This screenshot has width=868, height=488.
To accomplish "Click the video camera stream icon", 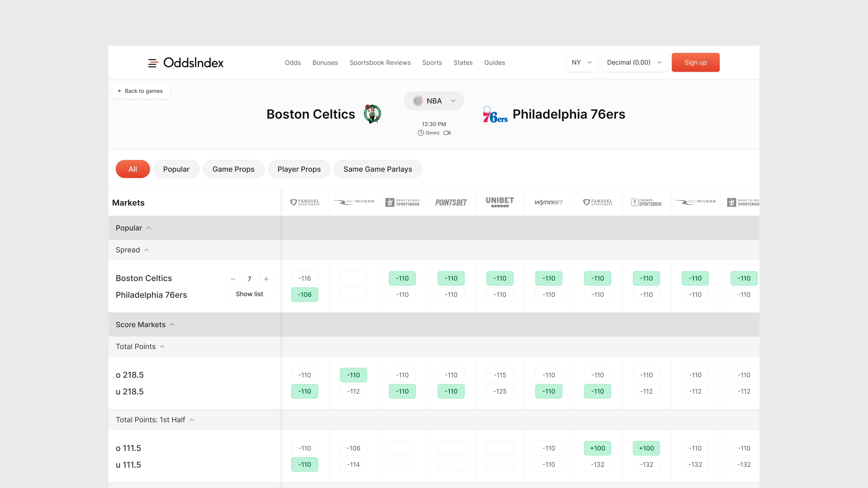I will click(x=447, y=133).
